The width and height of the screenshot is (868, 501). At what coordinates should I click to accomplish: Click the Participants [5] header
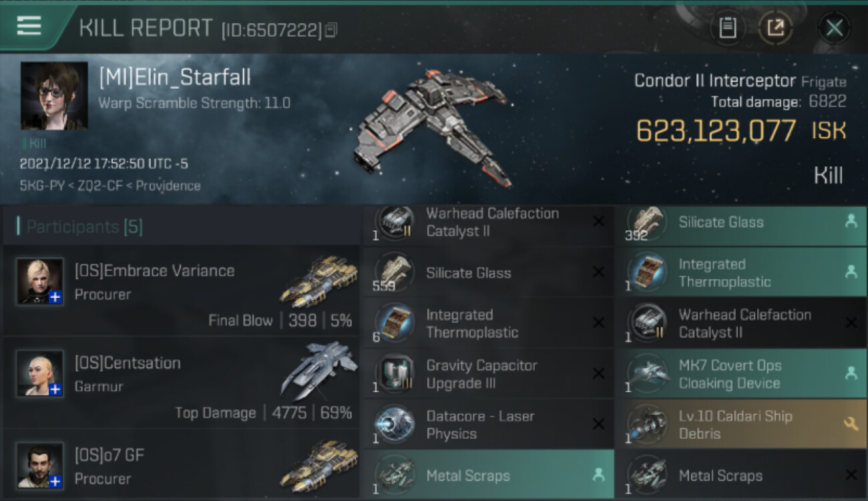pos(83,227)
